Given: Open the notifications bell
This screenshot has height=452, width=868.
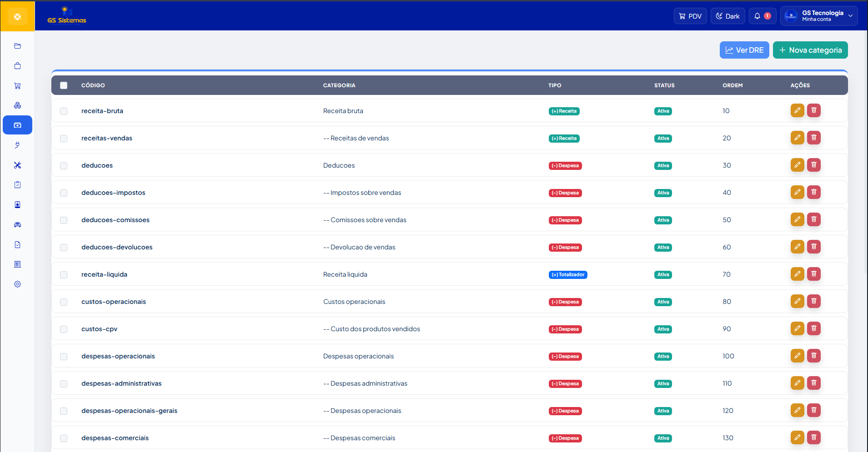Looking at the screenshot, I should (x=763, y=16).
